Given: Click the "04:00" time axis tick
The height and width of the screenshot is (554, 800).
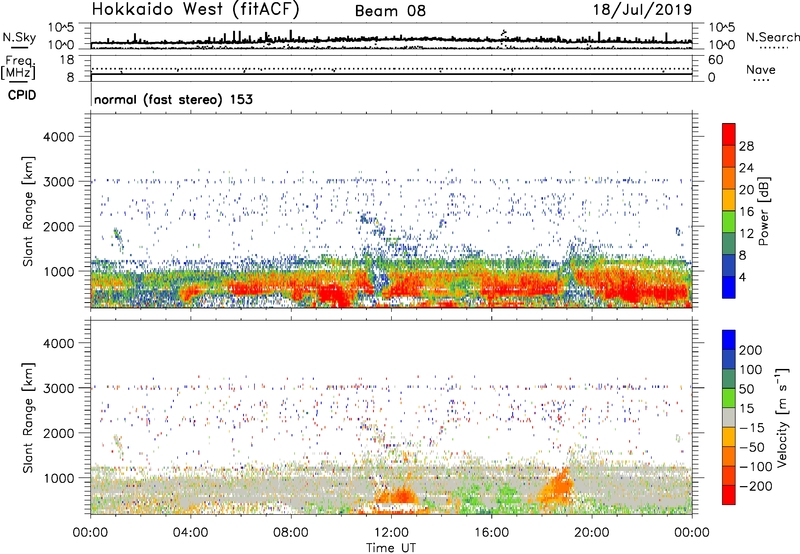Looking at the screenshot, I should (x=190, y=532).
